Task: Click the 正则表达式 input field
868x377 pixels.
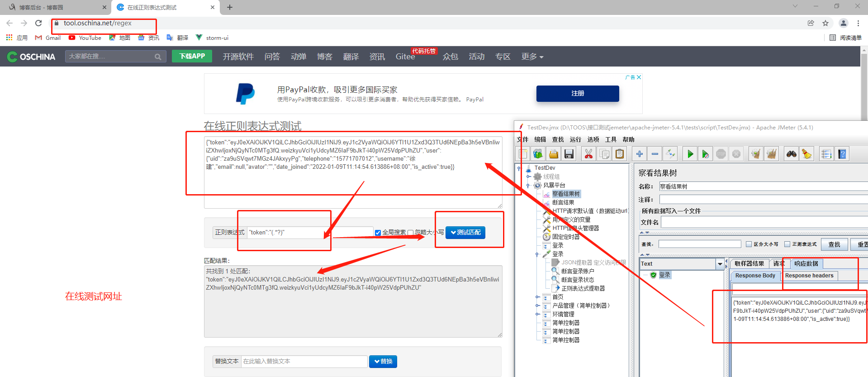Action: pyautogui.click(x=310, y=233)
